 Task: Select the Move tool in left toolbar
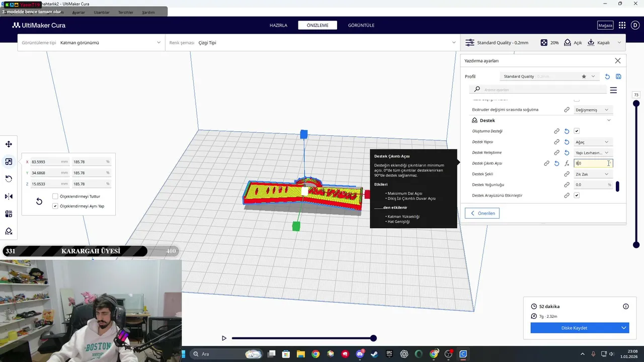click(9, 144)
